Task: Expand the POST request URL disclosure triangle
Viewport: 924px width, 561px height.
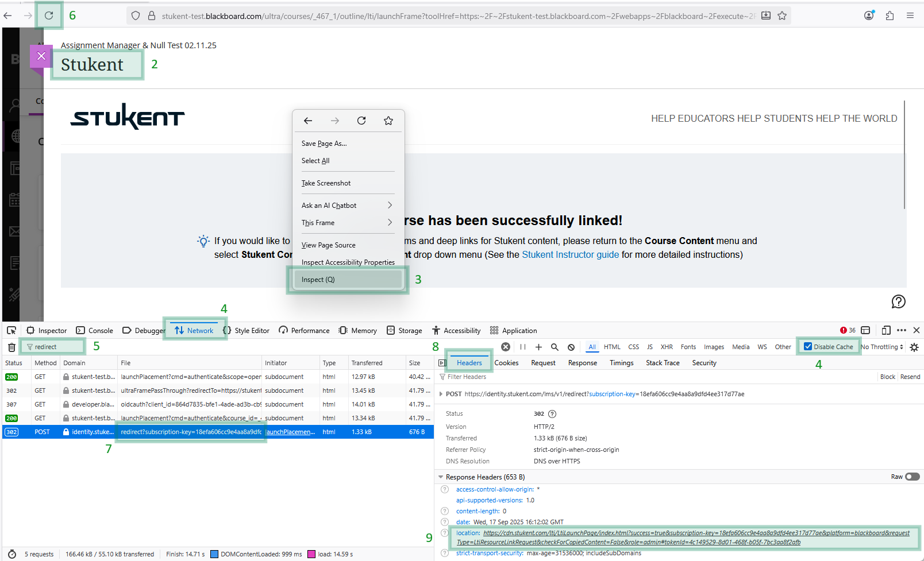Action: 441,394
